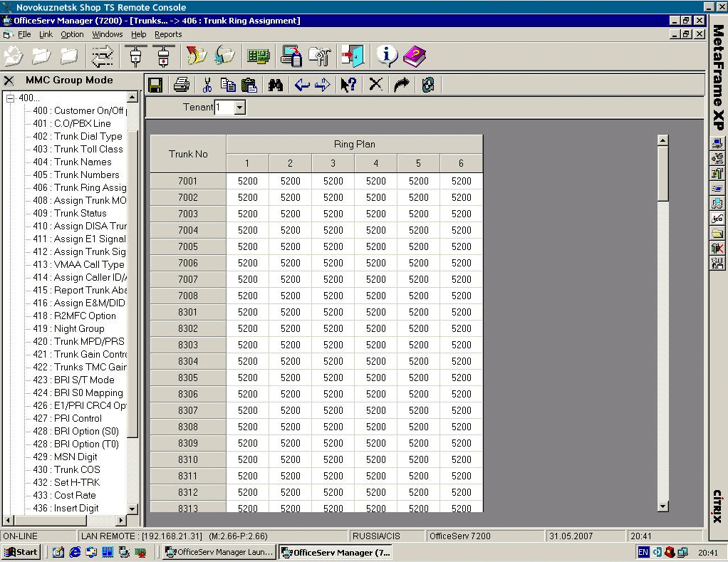Viewport: 728px width, 562px height.
Task: Click the tree panel's scroll right arrow
Action: pos(120,520)
